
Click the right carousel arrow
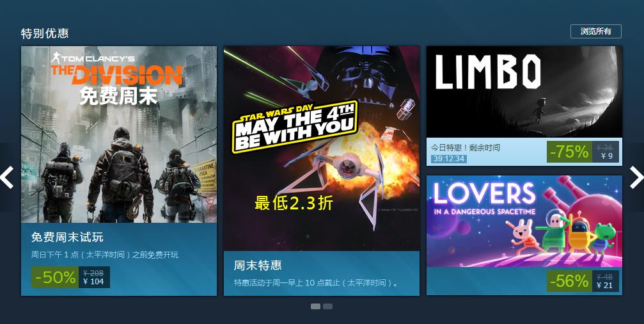pos(636,177)
